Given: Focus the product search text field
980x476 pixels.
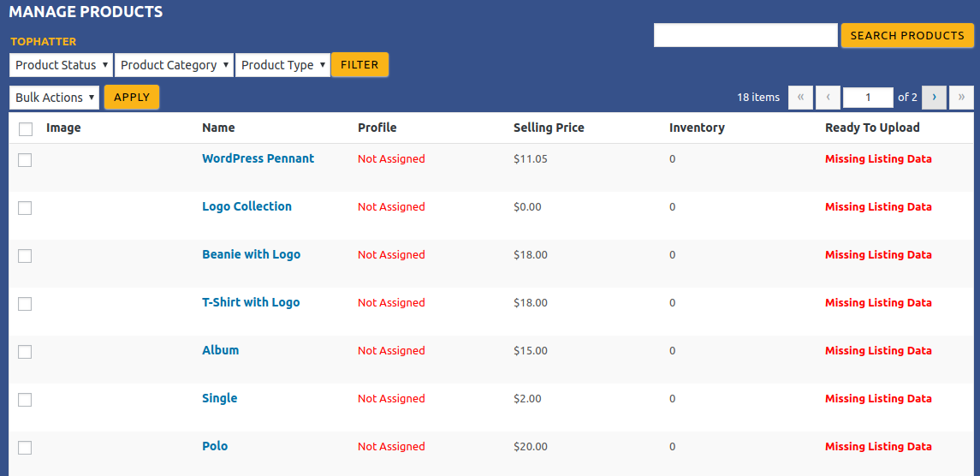Looking at the screenshot, I should pyautogui.click(x=745, y=36).
